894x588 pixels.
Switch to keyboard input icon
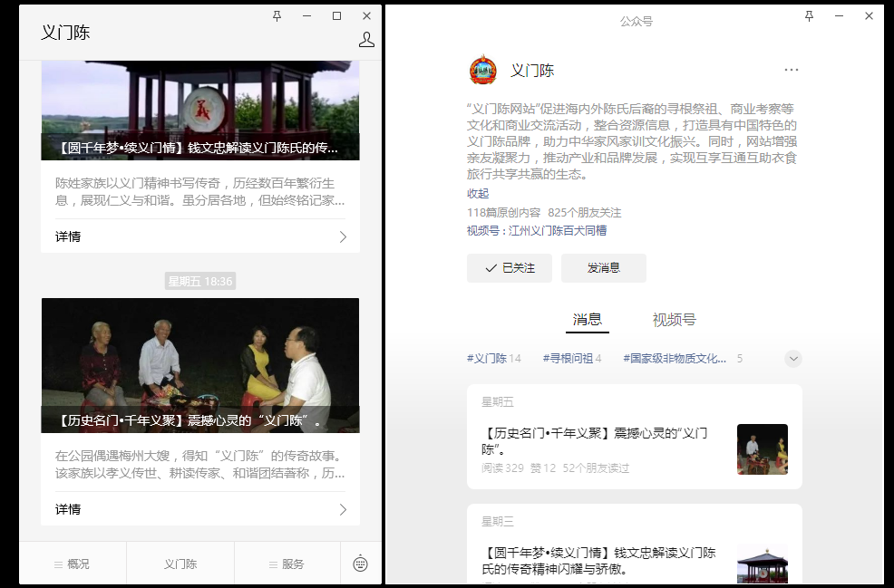(360, 564)
